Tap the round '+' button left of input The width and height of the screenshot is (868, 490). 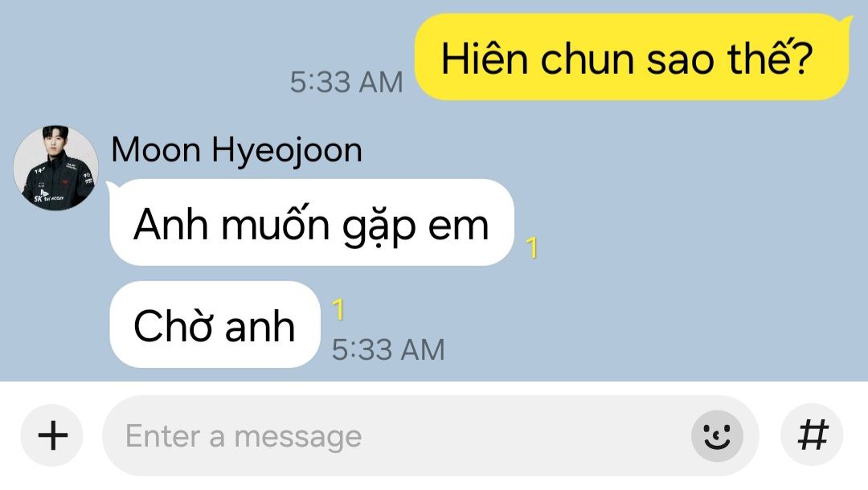click(x=52, y=436)
